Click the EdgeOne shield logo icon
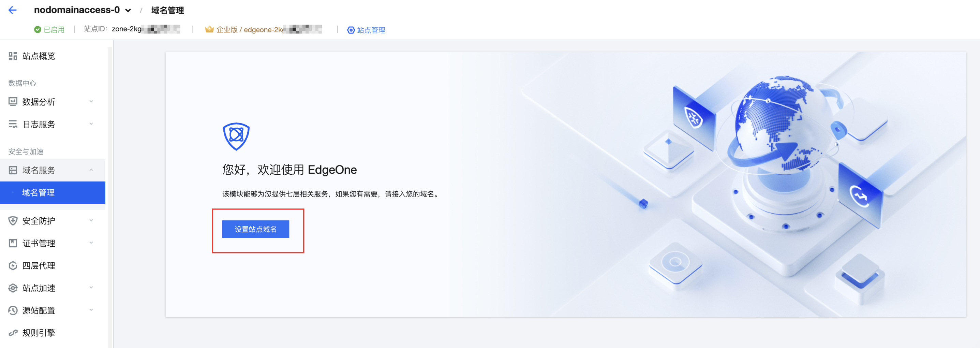The width and height of the screenshot is (980, 348). point(236,136)
